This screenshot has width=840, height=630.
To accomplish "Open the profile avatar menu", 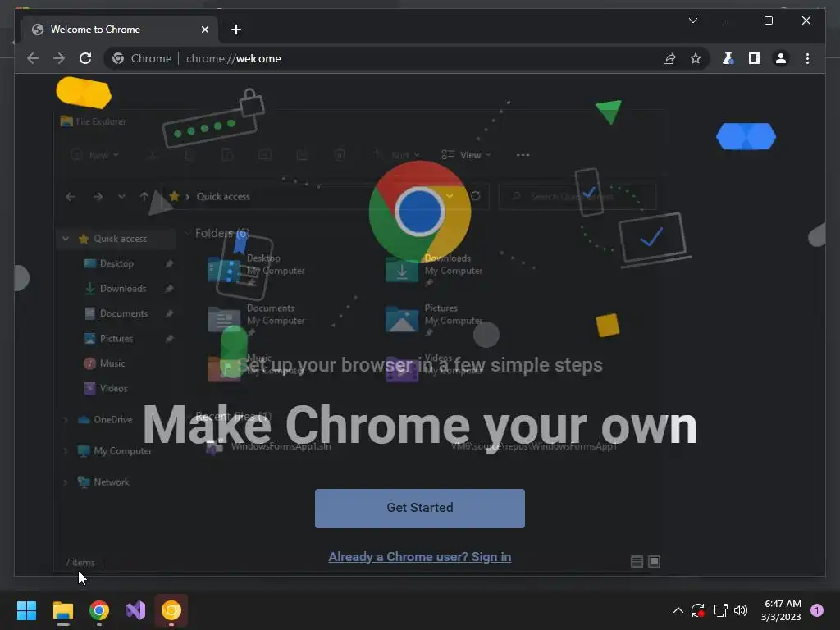I will point(781,58).
